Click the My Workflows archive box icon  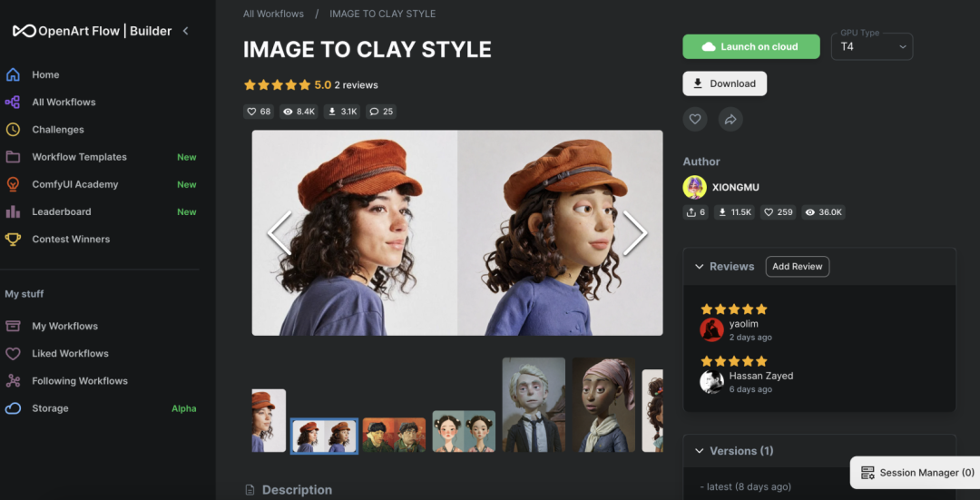[13, 326]
